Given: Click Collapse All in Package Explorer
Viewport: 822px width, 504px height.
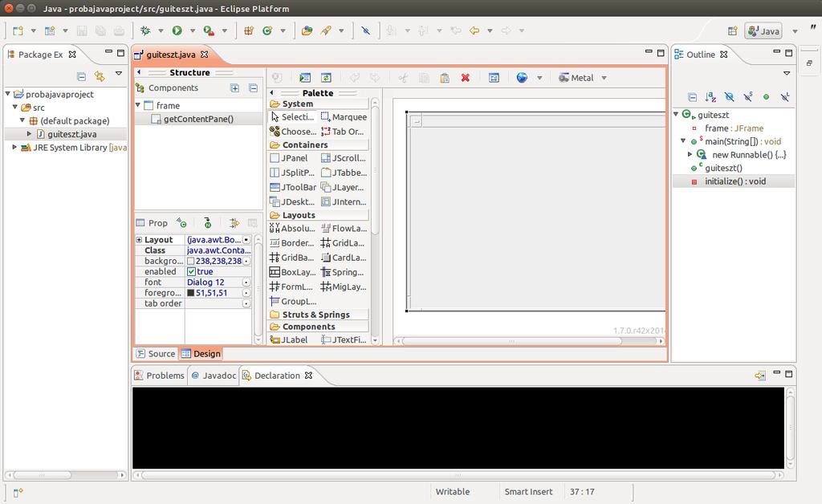Looking at the screenshot, I should 81,76.
